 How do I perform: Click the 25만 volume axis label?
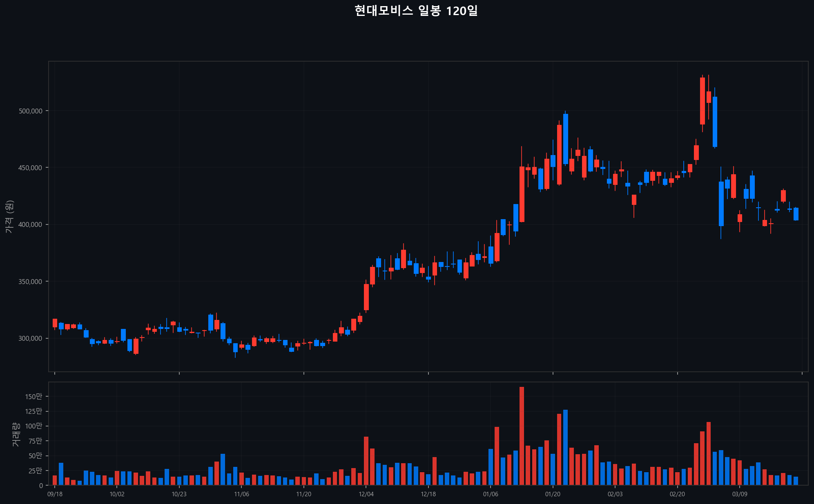pyautogui.click(x=35, y=471)
